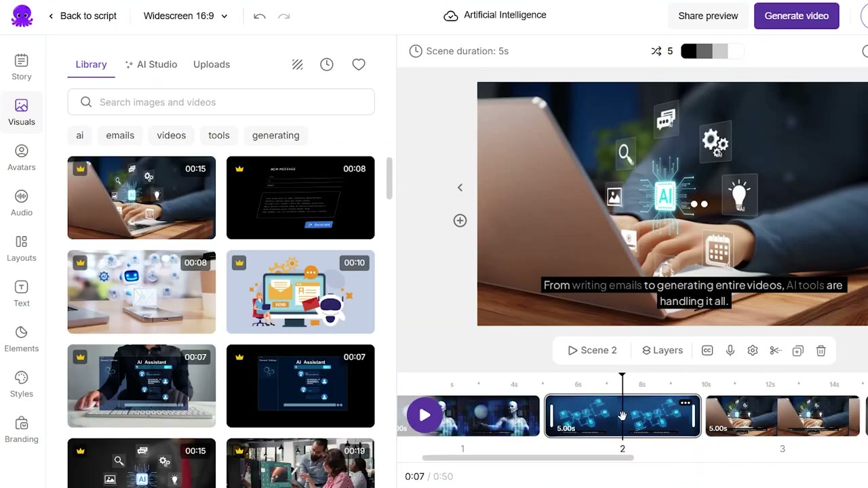Click the redo arrow icon
This screenshot has width=868, height=488.
(x=284, y=16)
